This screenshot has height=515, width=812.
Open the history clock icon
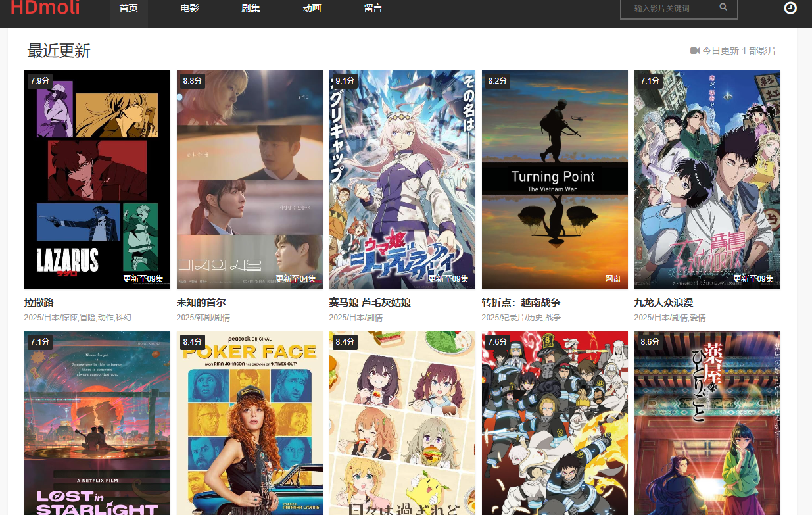pyautogui.click(x=790, y=8)
